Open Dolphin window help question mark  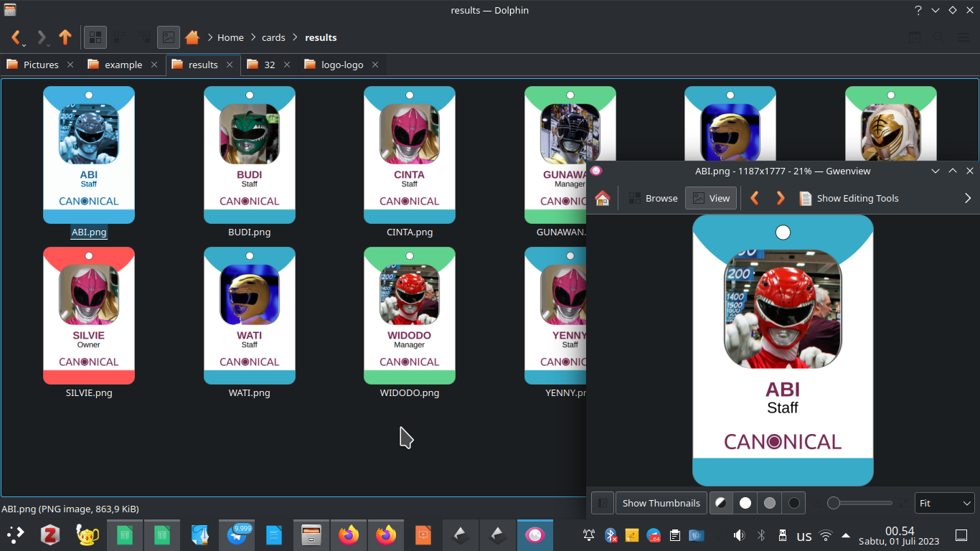(x=918, y=10)
